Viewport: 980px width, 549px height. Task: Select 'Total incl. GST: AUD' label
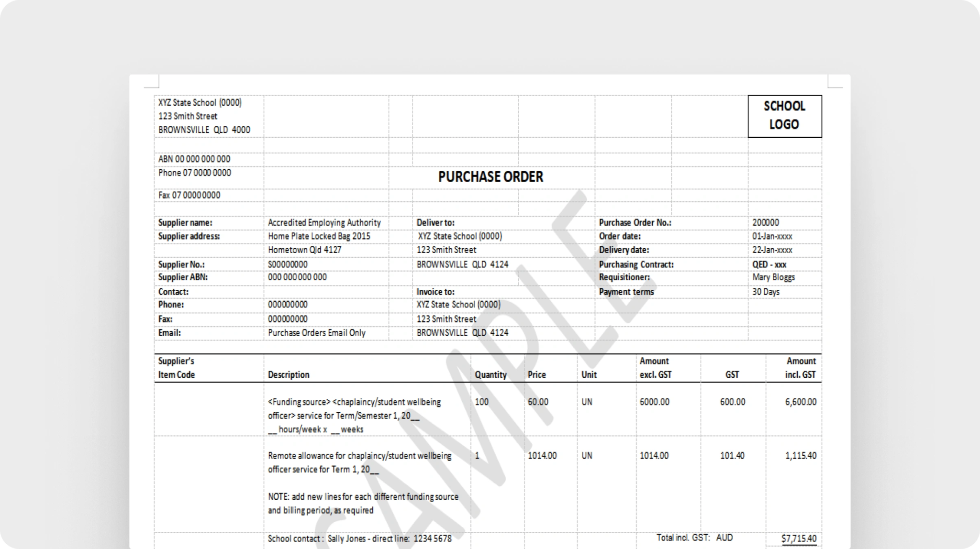tap(695, 538)
